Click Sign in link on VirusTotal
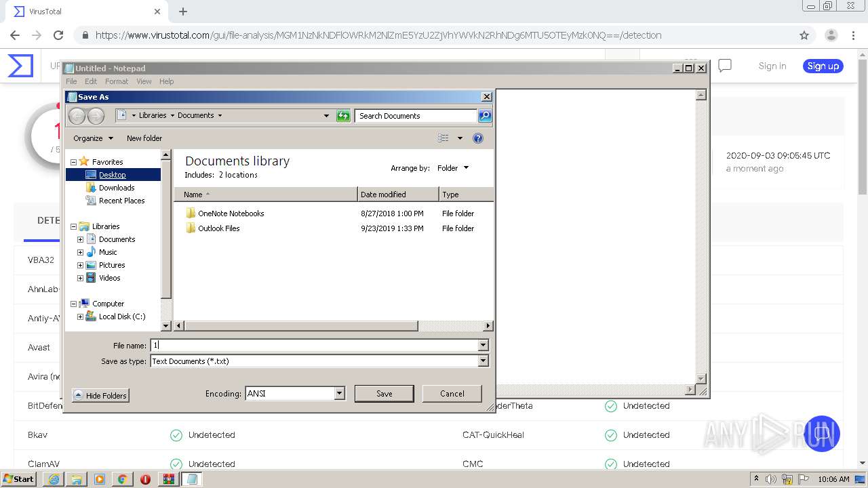Screen dimensions: 868x488 point(772,66)
